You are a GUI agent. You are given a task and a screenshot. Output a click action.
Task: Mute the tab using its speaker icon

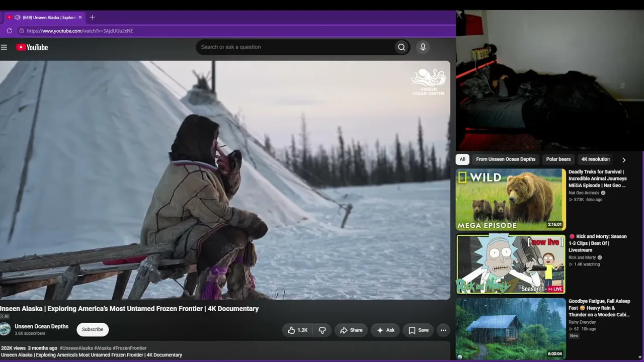pyautogui.click(x=17, y=18)
